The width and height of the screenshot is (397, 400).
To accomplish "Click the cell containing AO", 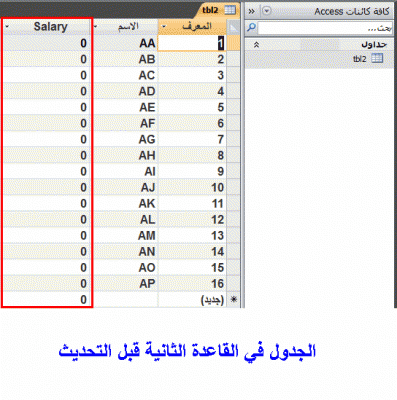I will point(125,267).
